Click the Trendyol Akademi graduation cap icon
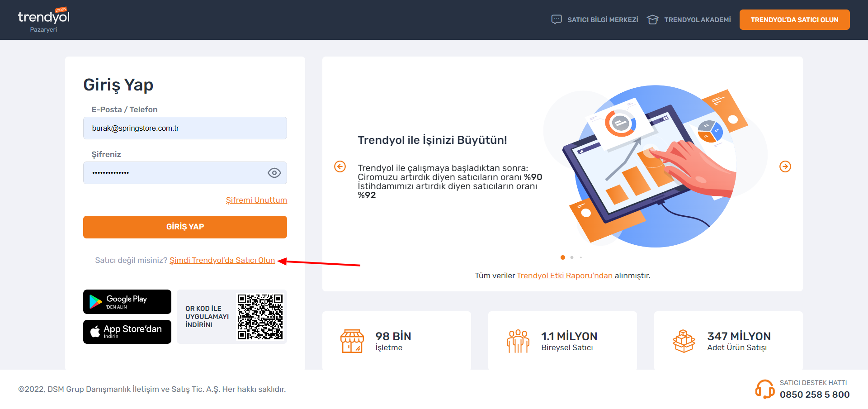 (652, 19)
